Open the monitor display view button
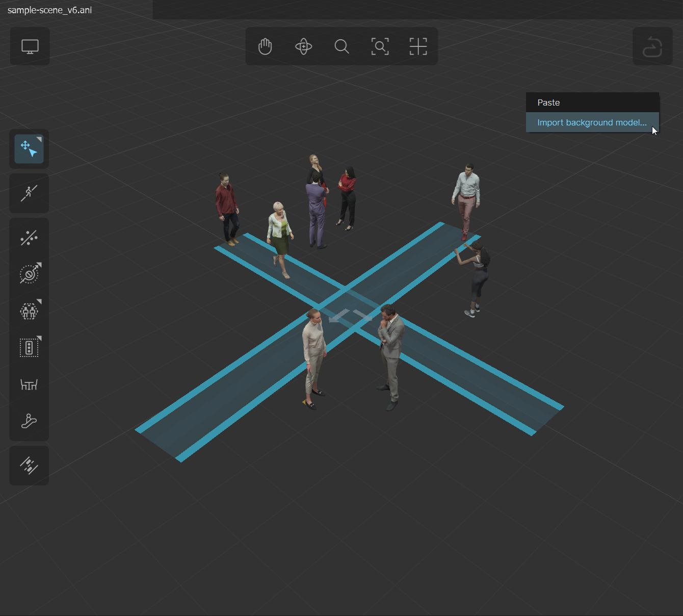Screen dimensions: 683x616 coord(30,46)
